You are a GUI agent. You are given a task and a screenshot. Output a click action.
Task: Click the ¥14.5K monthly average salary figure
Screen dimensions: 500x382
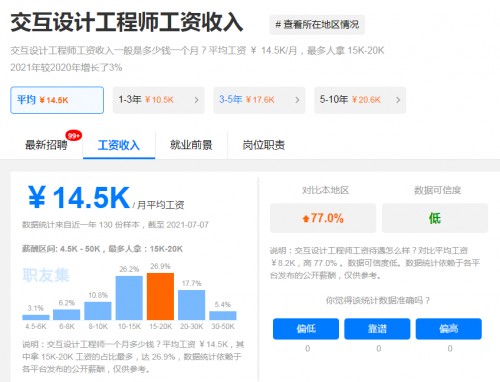pos(79,198)
